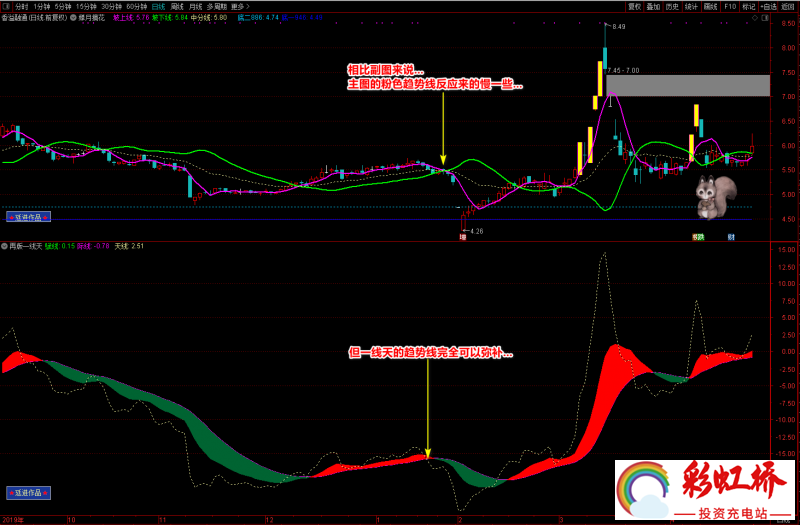Open the F10 company info button
Image resolution: width=800 pixels, height=525 pixels.
[730, 7]
